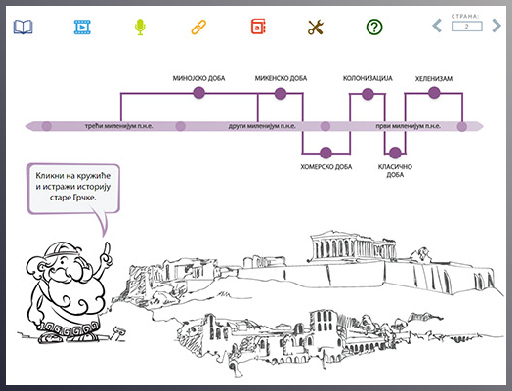Click the green microphone audio icon
Image resolution: width=512 pixels, height=391 pixels.
click(140, 27)
